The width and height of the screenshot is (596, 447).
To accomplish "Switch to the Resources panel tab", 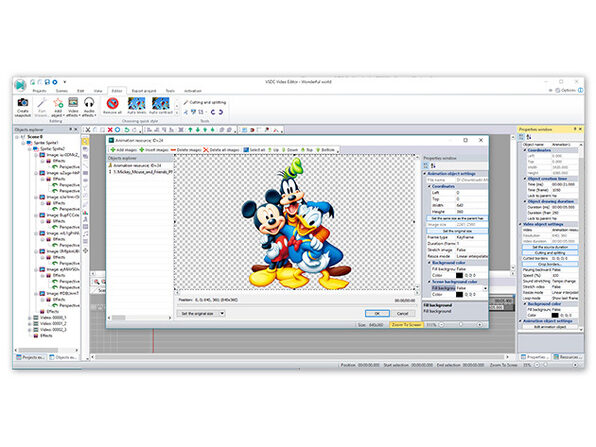I will [567, 357].
